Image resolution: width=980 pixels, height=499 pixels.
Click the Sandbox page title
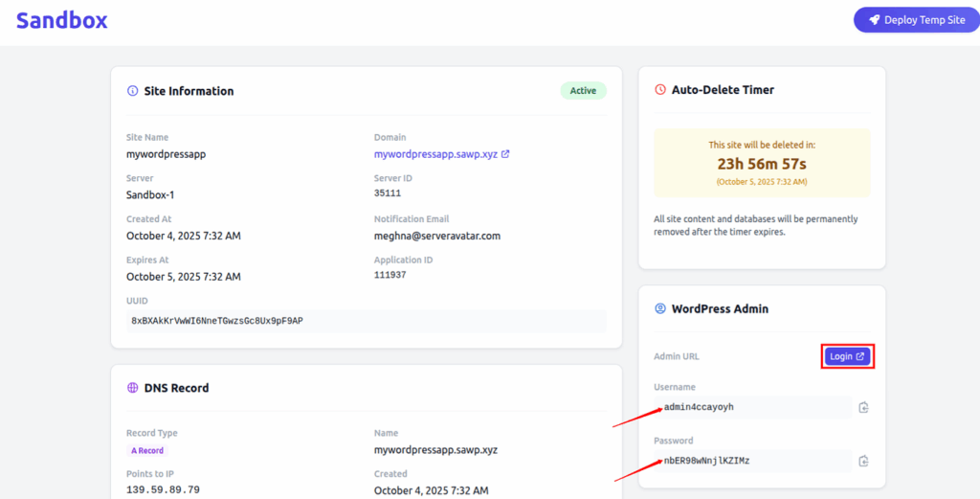[62, 20]
